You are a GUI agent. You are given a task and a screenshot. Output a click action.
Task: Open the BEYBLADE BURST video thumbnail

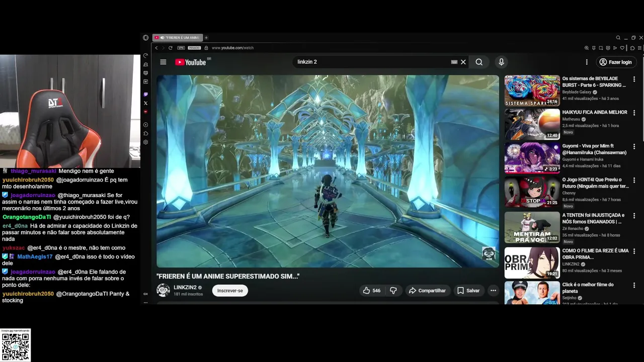532,90
